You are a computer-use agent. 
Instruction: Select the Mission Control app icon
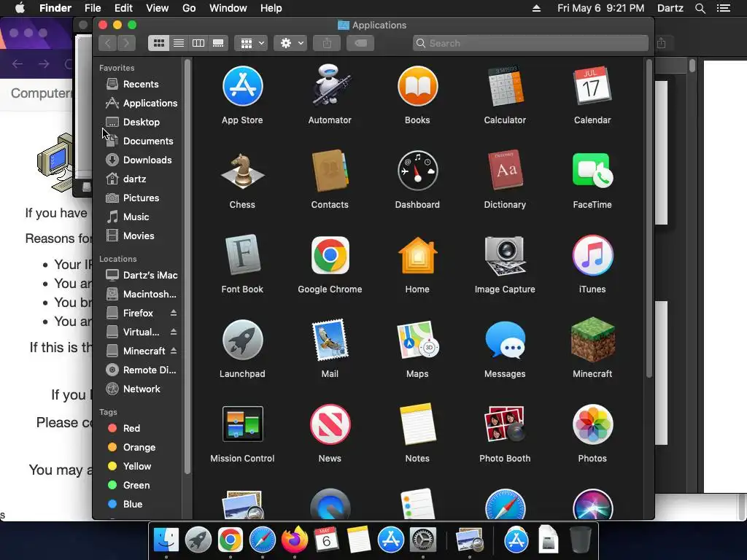click(242, 424)
